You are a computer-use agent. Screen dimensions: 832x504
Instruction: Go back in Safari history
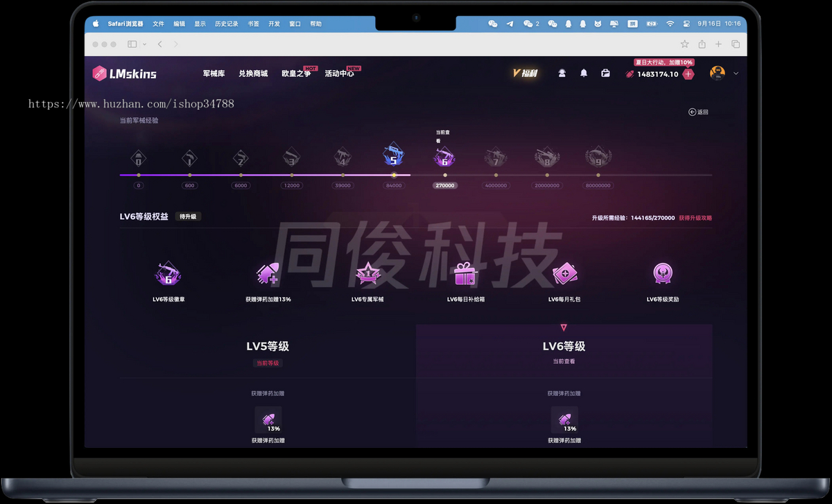(160, 44)
